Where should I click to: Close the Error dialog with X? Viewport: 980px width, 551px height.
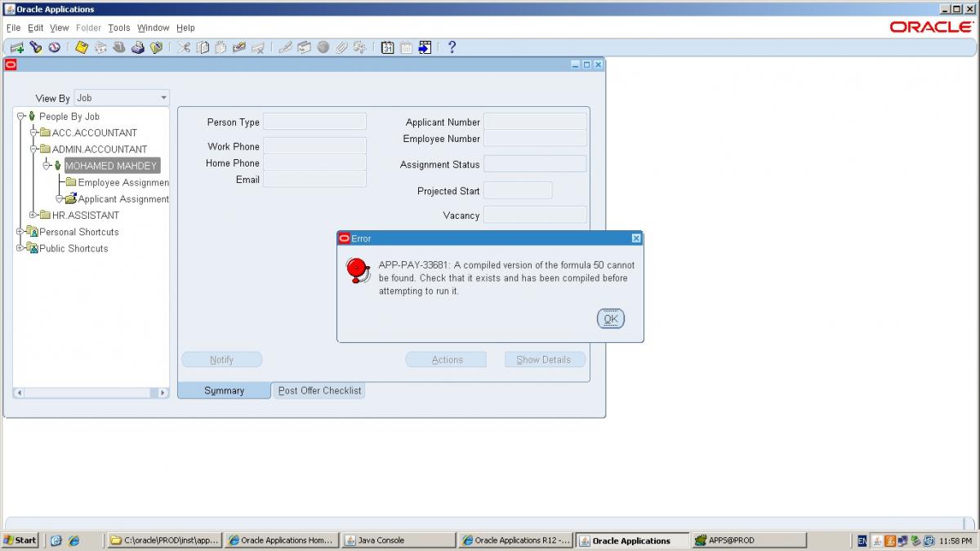click(636, 238)
